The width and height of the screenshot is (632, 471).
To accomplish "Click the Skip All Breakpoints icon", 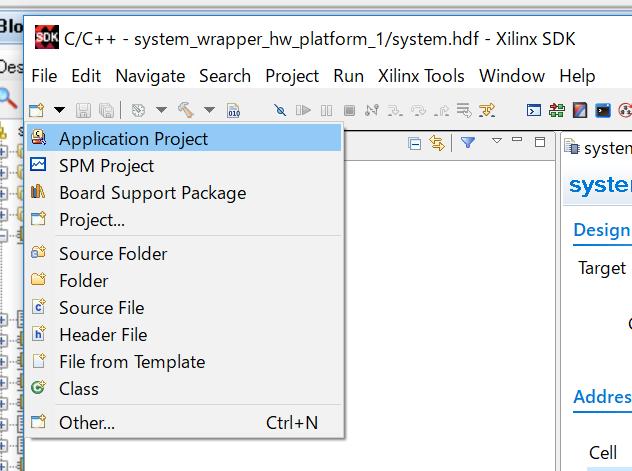I will click(x=280, y=110).
